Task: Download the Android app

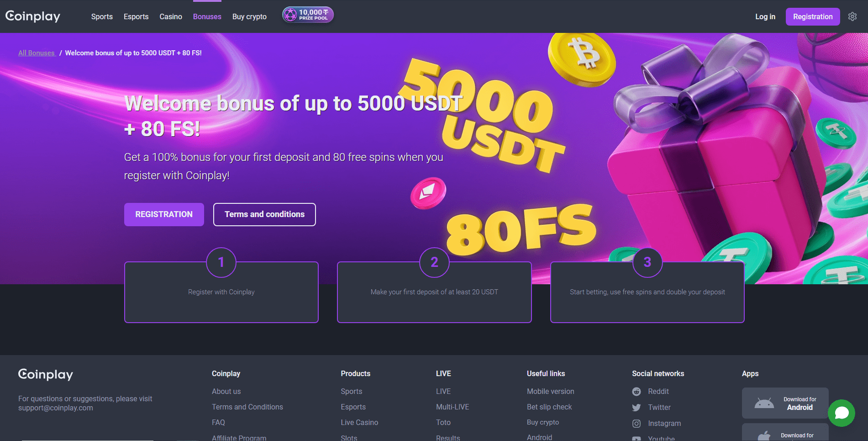Action: point(785,403)
